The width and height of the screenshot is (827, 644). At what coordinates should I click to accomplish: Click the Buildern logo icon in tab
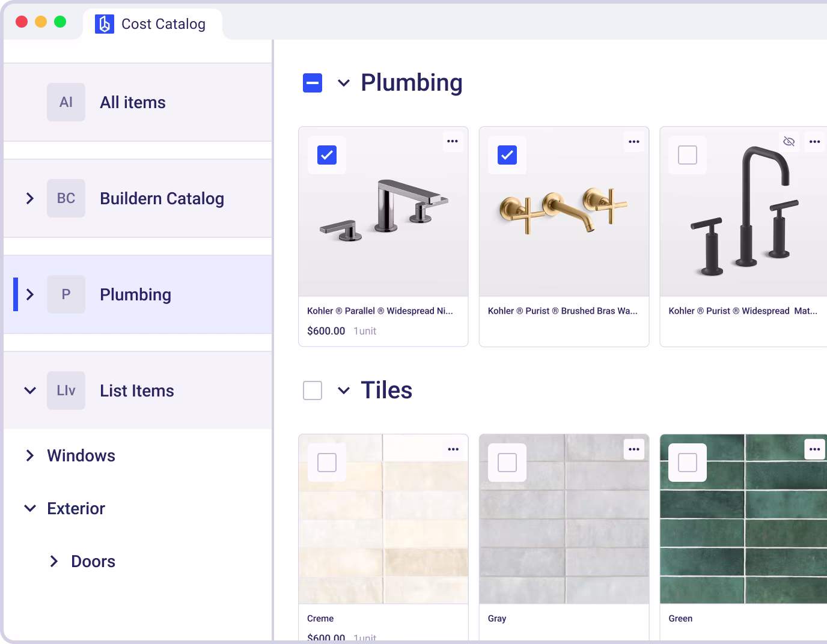(x=105, y=24)
